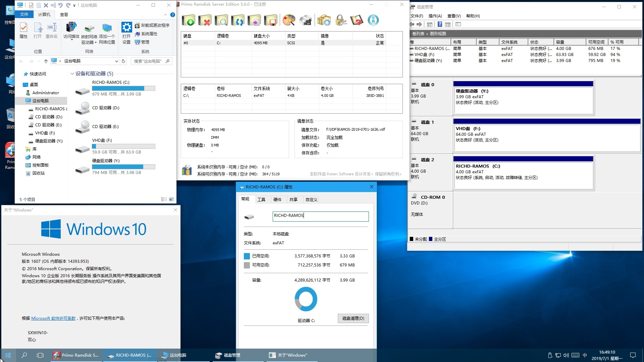The width and height of the screenshot is (644, 362).
Task: Open taskbar search magnifier icon
Action: 24,355
